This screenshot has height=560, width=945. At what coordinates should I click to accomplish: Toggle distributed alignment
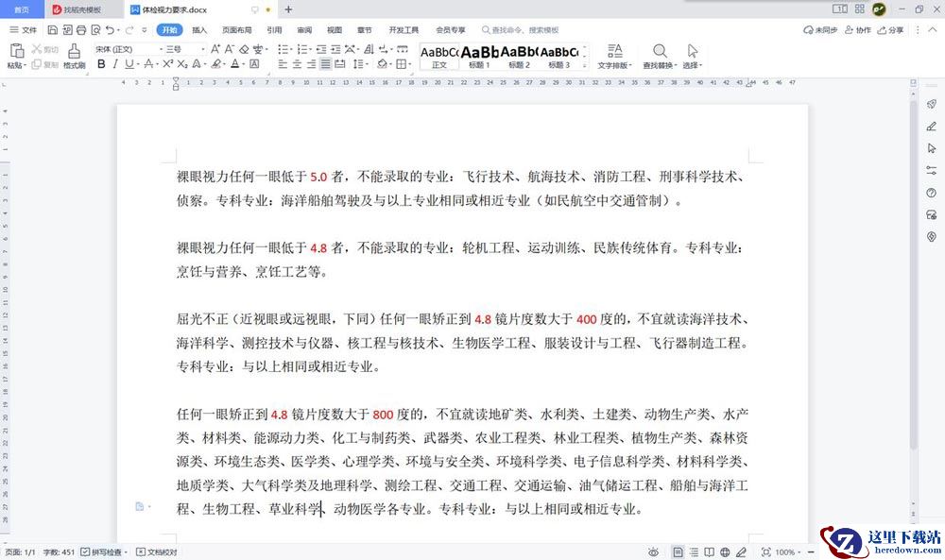coord(340,64)
